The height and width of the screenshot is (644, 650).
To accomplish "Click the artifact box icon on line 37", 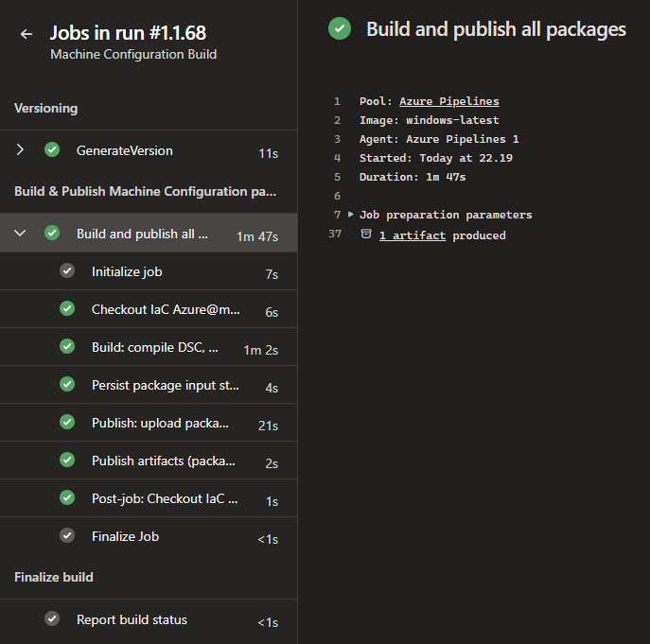I will click(x=366, y=234).
